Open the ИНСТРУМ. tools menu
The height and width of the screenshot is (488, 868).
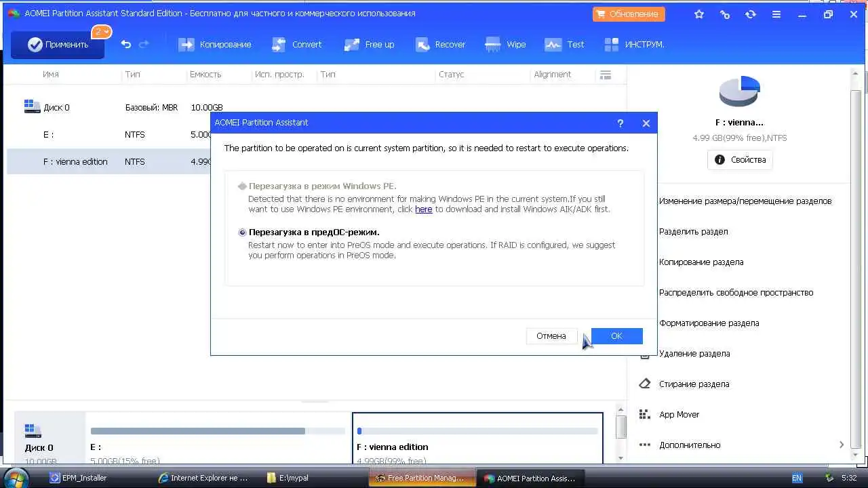pos(634,44)
